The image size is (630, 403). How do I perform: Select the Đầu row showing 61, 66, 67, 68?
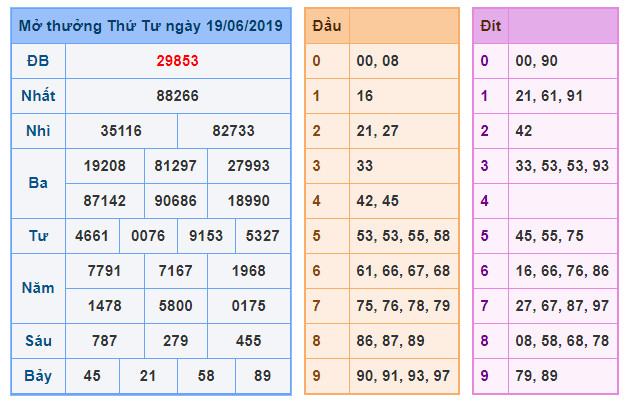(x=402, y=271)
